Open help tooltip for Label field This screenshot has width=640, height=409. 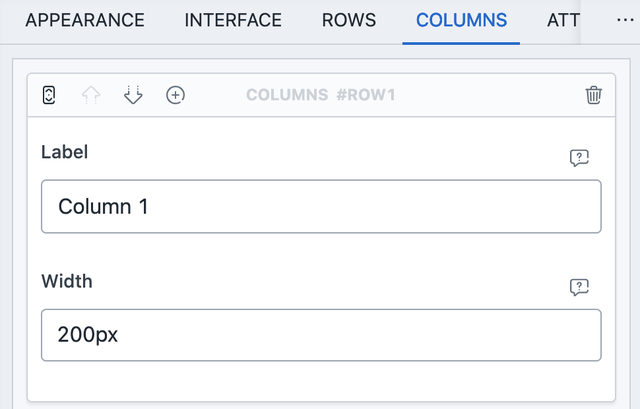[x=579, y=158]
